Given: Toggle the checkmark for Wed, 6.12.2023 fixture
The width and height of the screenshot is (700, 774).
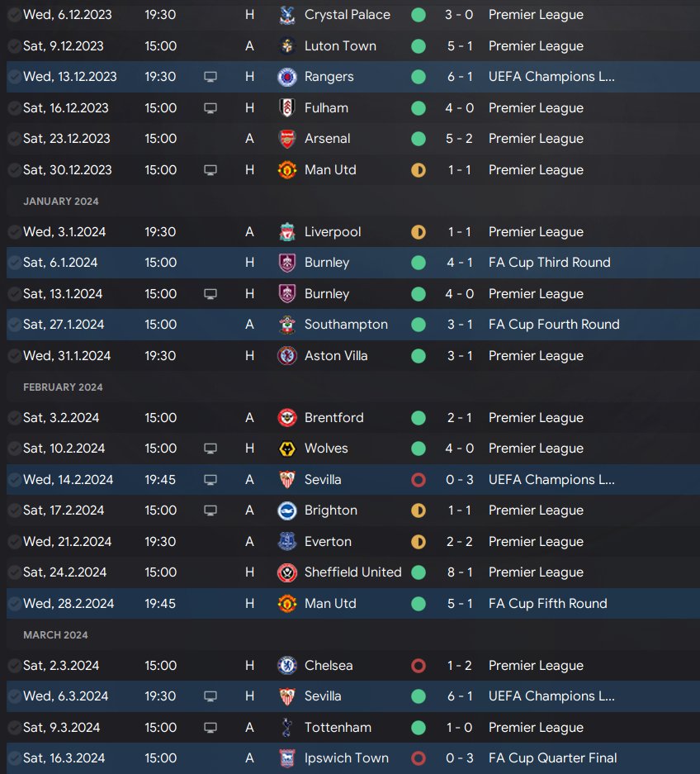Looking at the screenshot, I should click(x=15, y=15).
